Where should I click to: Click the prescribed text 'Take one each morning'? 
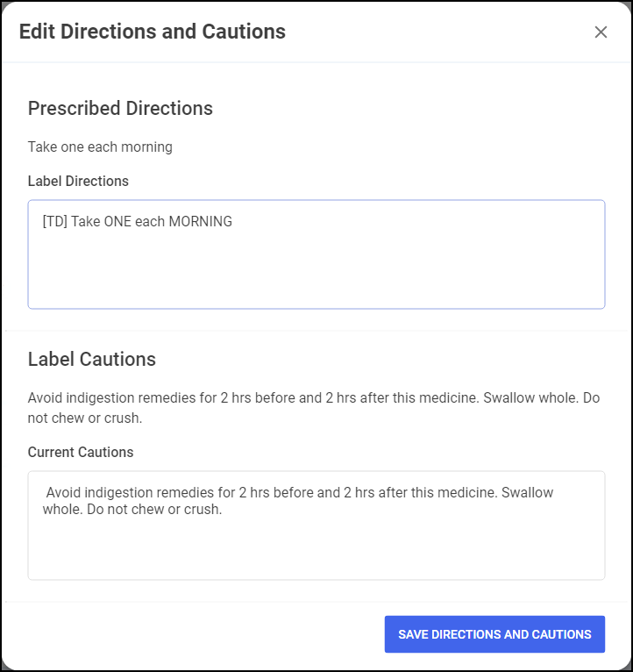click(100, 147)
